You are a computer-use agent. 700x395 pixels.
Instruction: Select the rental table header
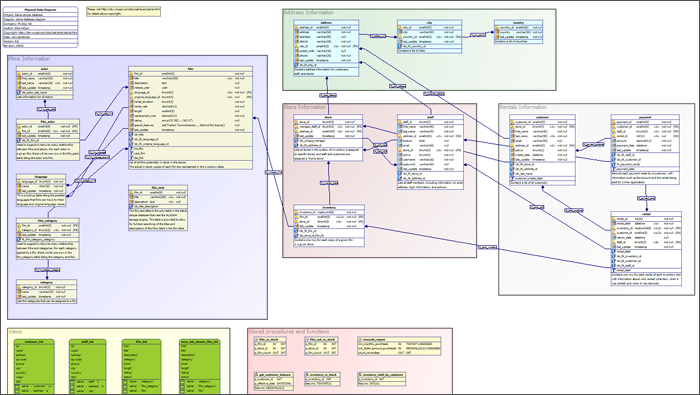click(x=646, y=214)
